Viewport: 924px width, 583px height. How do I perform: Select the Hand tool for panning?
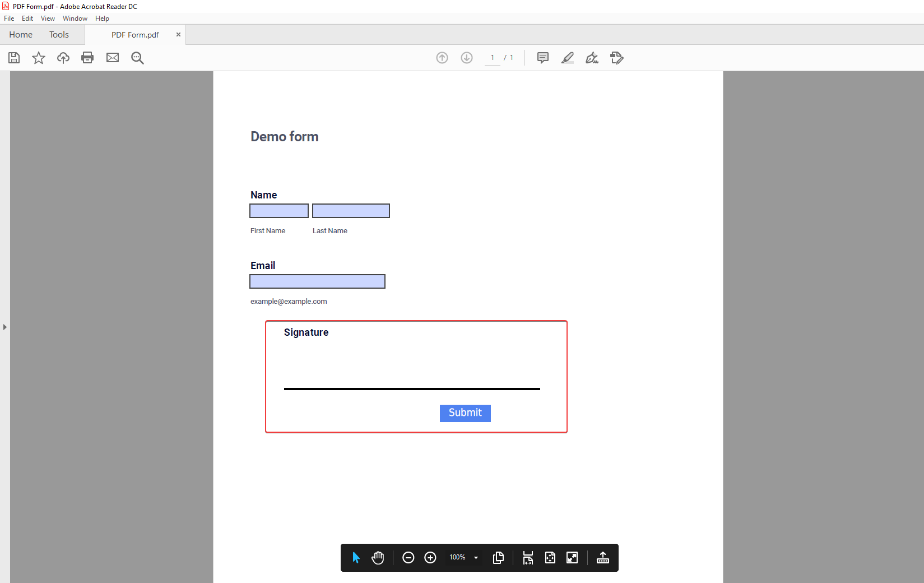pyautogui.click(x=378, y=557)
